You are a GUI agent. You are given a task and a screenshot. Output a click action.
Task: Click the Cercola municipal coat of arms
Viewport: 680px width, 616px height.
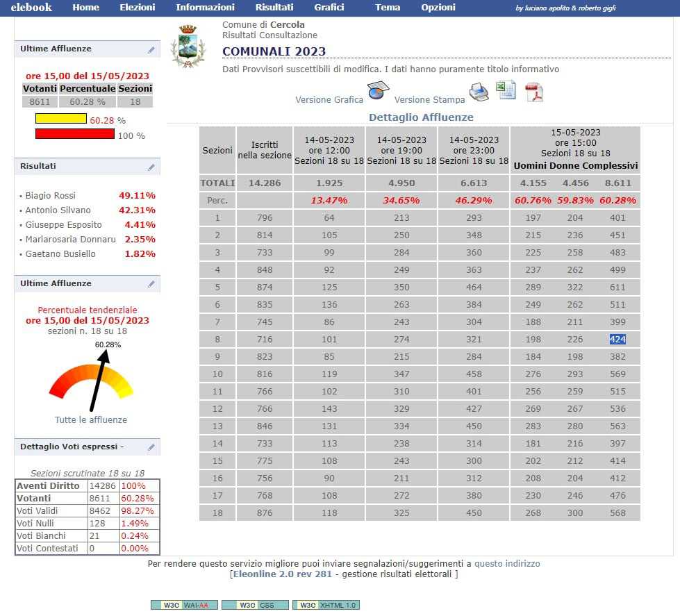[188, 46]
